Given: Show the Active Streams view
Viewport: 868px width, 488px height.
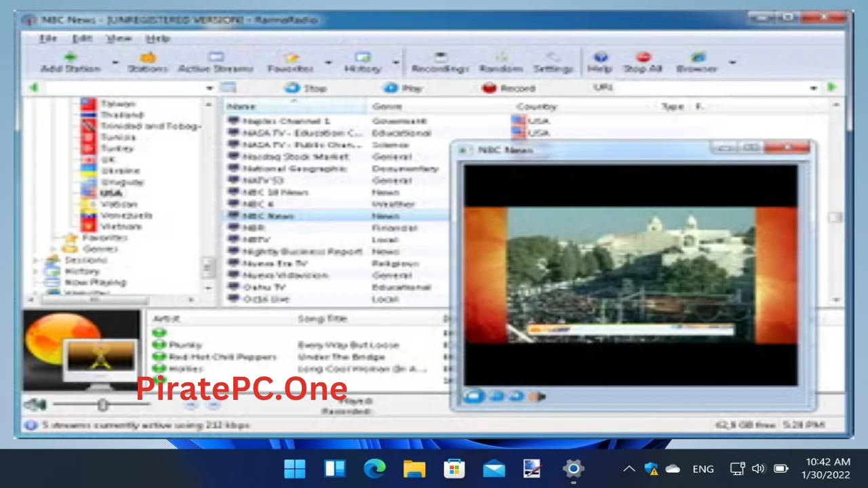Looking at the screenshot, I should (x=216, y=62).
